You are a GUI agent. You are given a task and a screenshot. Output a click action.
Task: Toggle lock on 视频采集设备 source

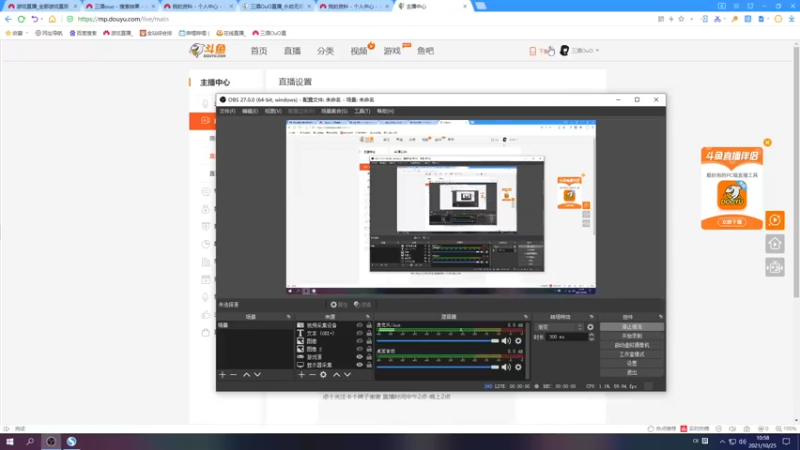coord(369,325)
